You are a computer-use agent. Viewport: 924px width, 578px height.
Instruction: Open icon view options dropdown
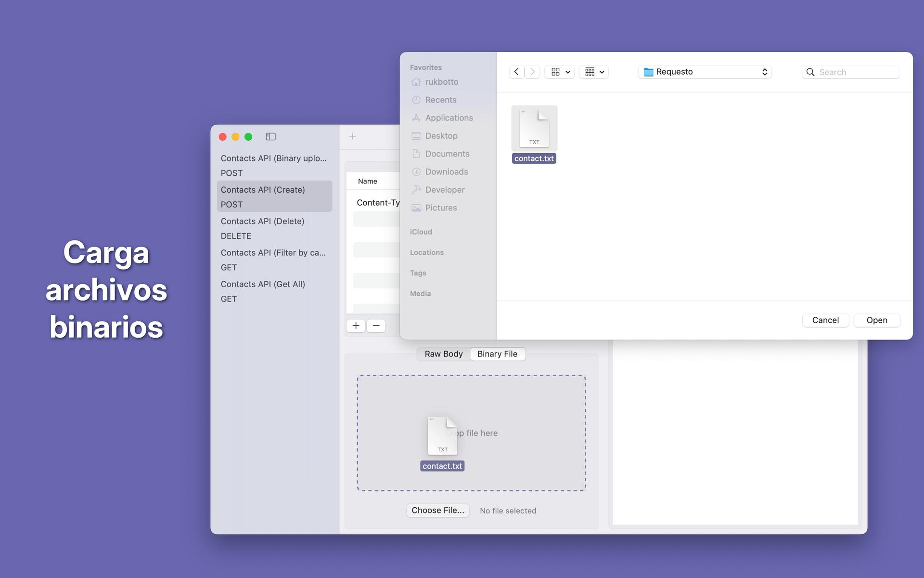(x=560, y=72)
